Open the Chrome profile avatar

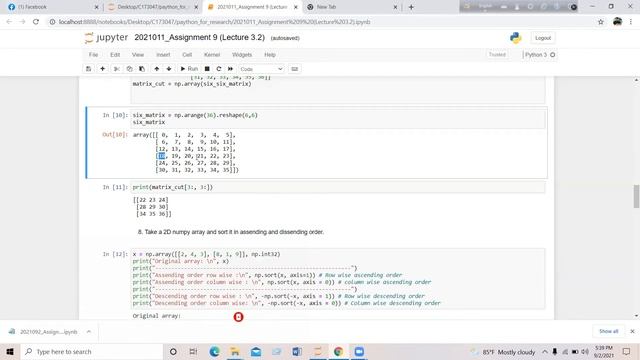[617, 22]
